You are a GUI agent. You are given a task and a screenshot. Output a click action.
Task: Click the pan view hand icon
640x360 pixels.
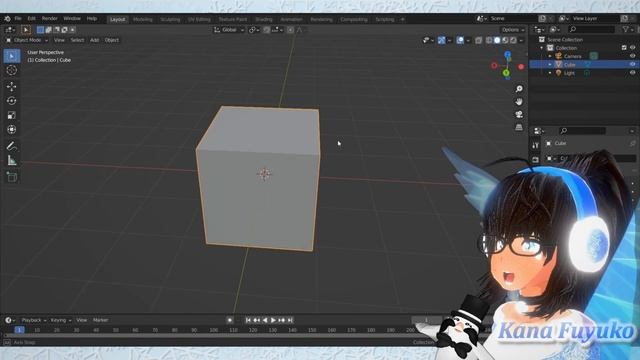tap(519, 101)
